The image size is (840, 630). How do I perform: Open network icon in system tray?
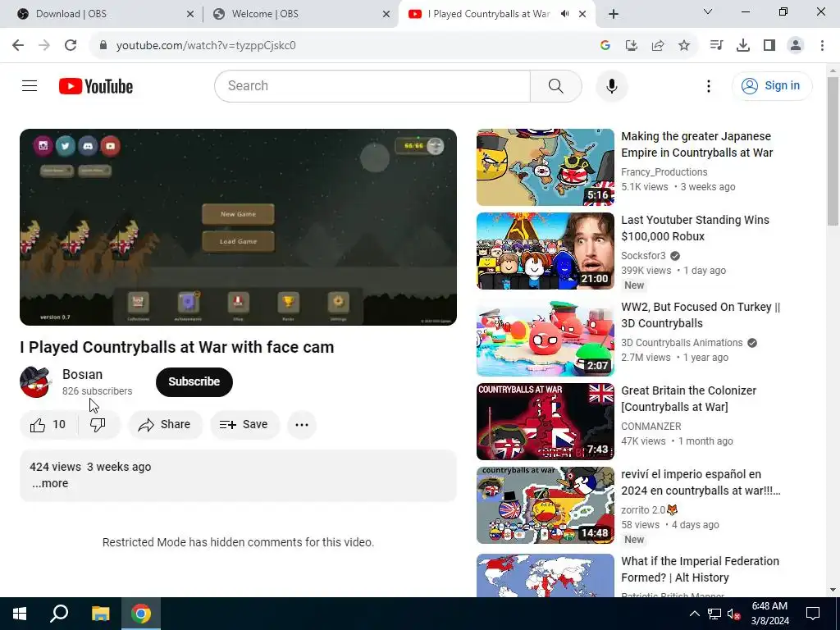tap(714, 614)
